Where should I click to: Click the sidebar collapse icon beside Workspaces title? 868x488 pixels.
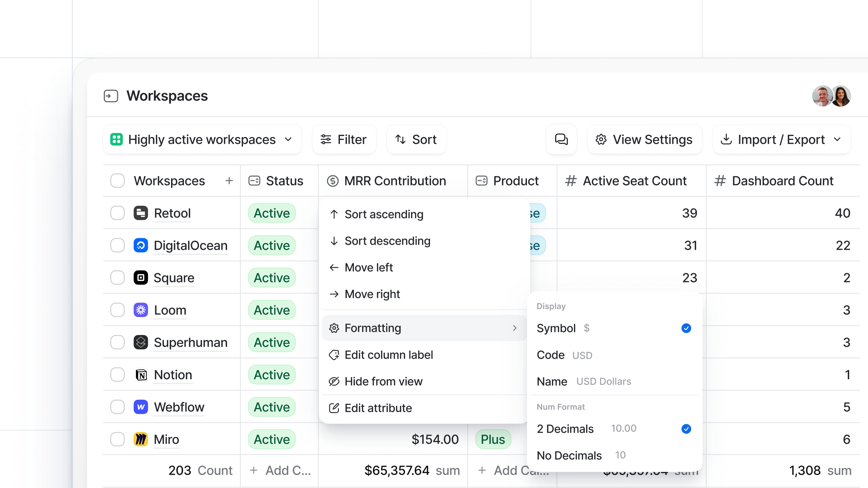[x=111, y=96]
